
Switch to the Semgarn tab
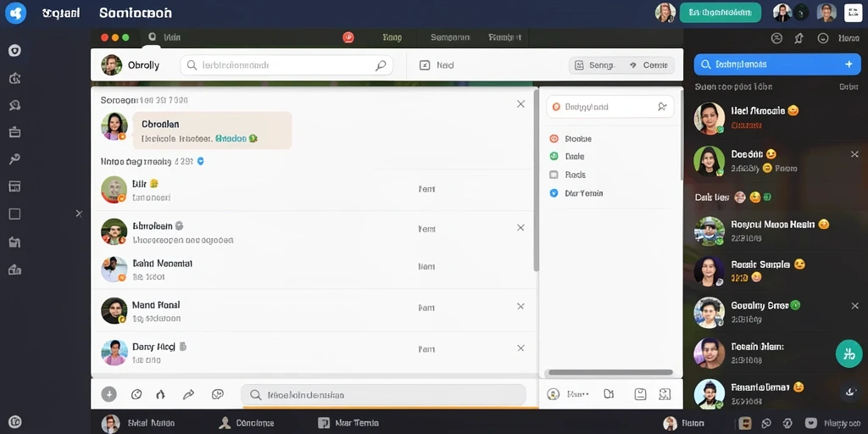(x=450, y=37)
